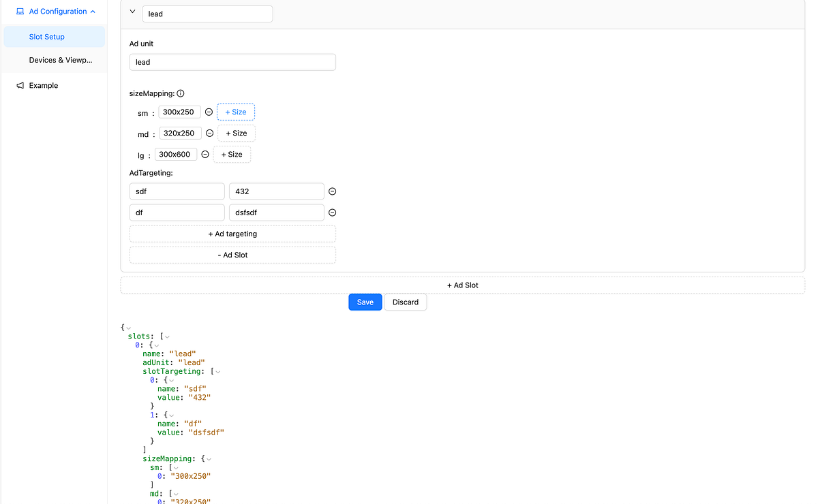Remove the 320x250 size for md breakpoint
Screen dimensions: 818x504
(209, 133)
